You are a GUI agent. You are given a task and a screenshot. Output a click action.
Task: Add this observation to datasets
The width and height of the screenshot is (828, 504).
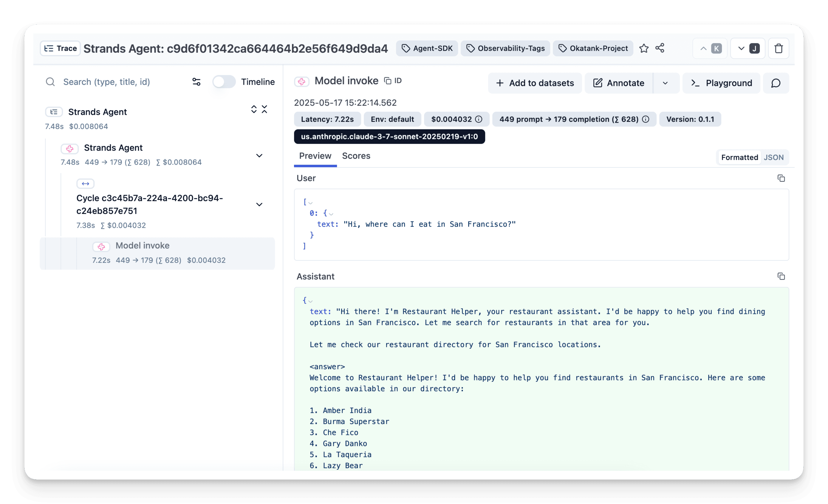click(x=535, y=83)
